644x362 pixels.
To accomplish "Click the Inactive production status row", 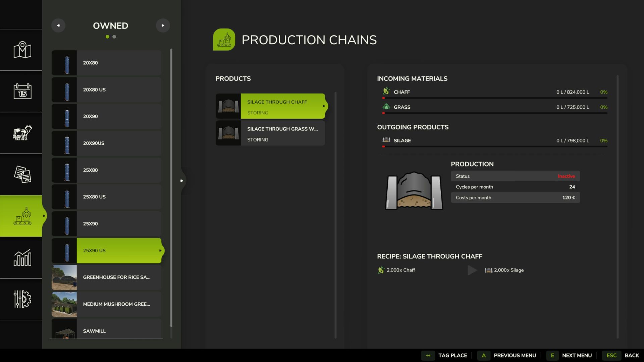I will coord(515,176).
